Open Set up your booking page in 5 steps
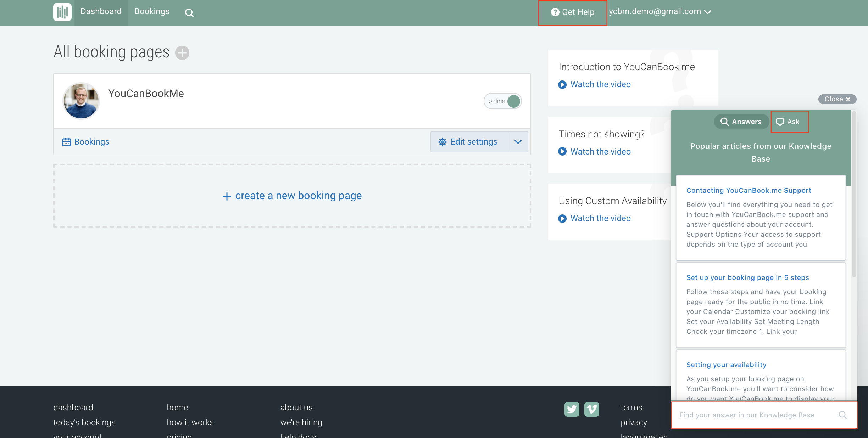 [x=747, y=277]
